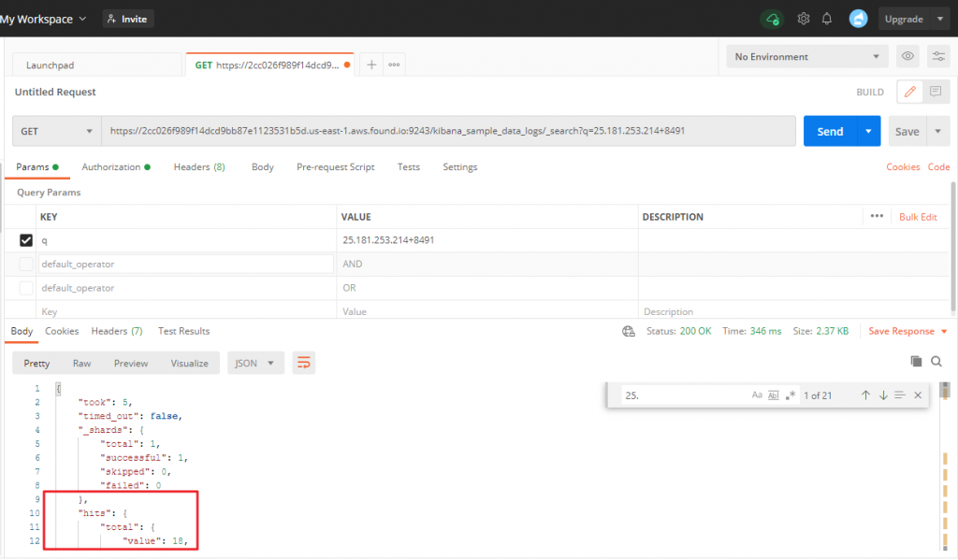Enable default_operator OR checkbox
This screenshot has height=560, width=958.
(25, 288)
